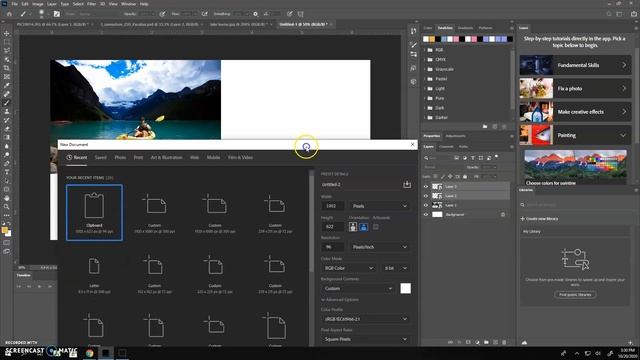The height and width of the screenshot is (360, 640).
Task: Select the Clipboard preset
Action: pyautogui.click(x=94, y=213)
